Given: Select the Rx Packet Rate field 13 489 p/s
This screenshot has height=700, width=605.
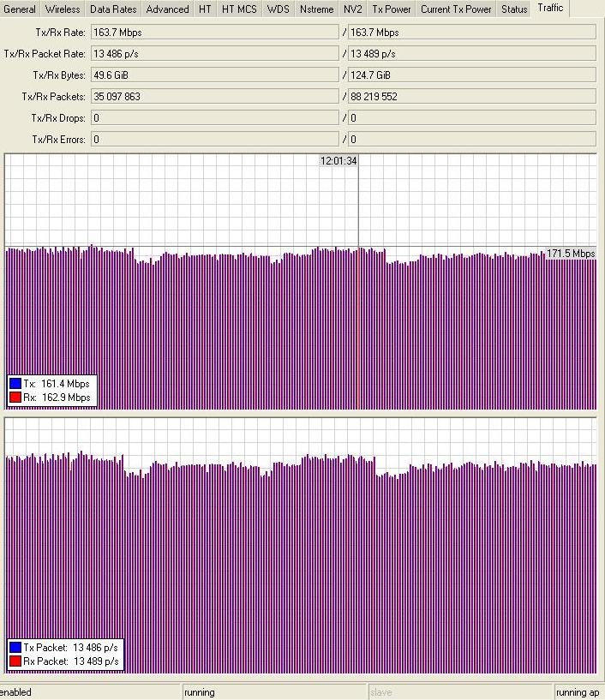Looking at the screenshot, I should 472,54.
